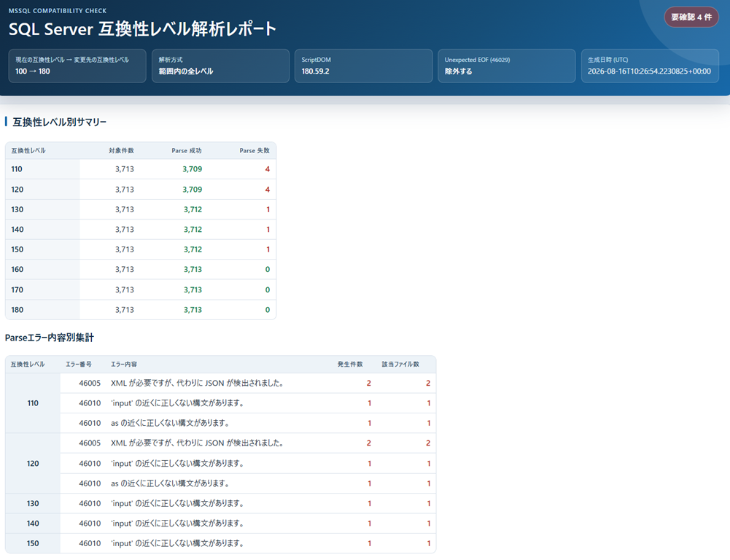Click the 'input' syntax error in 120 group
The width and height of the screenshot is (730, 560).
pyautogui.click(x=177, y=463)
